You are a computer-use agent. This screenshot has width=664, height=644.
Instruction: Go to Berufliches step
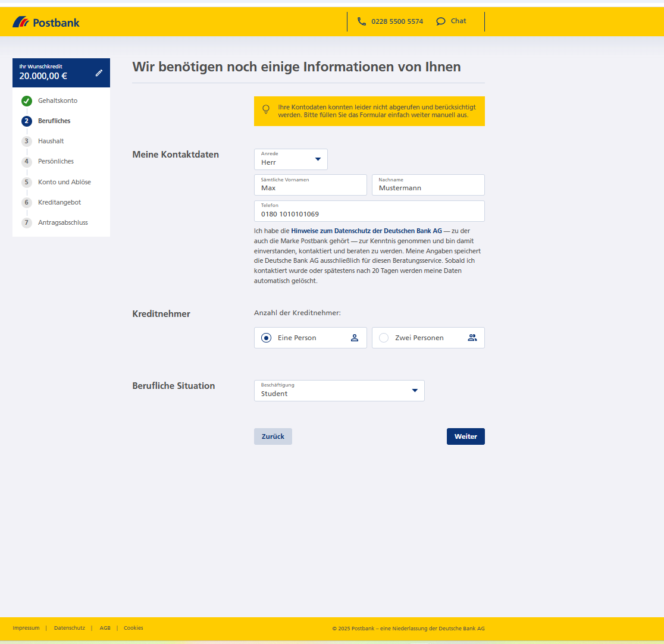pyautogui.click(x=54, y=121)
